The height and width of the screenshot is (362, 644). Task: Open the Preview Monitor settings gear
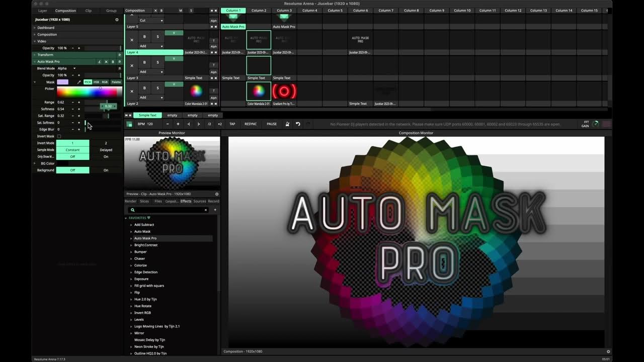(217, 194)
